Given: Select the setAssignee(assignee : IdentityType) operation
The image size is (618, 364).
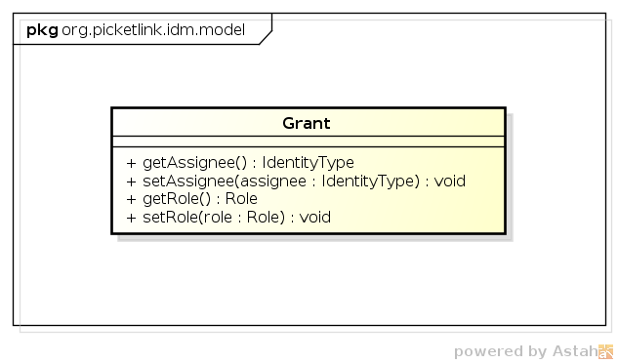Looking at the screenshot, I should tap(296, 182).
